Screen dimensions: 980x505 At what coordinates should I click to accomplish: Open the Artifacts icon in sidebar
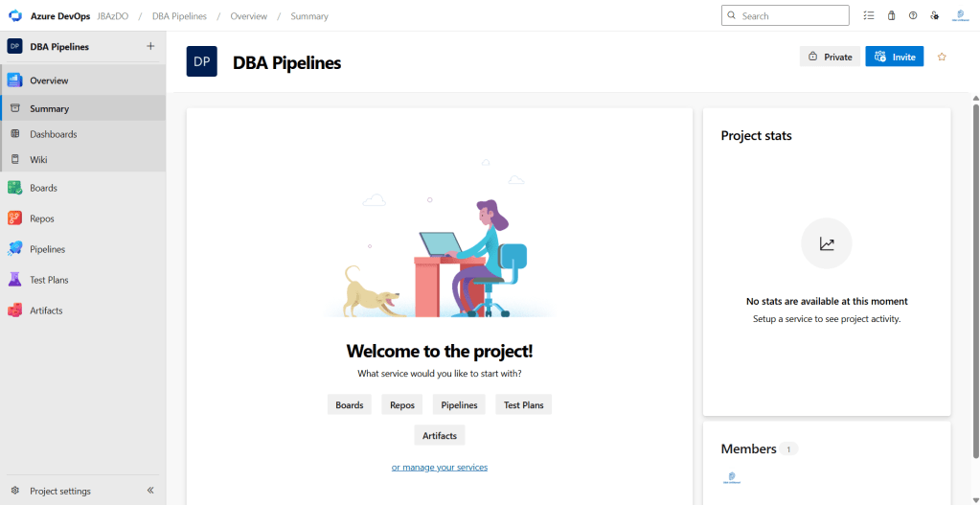tap(15, 310)
